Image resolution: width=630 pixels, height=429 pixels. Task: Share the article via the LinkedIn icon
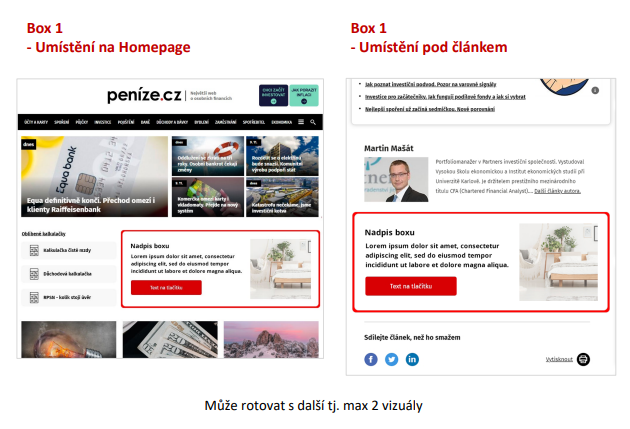click(x=412, y=359)
